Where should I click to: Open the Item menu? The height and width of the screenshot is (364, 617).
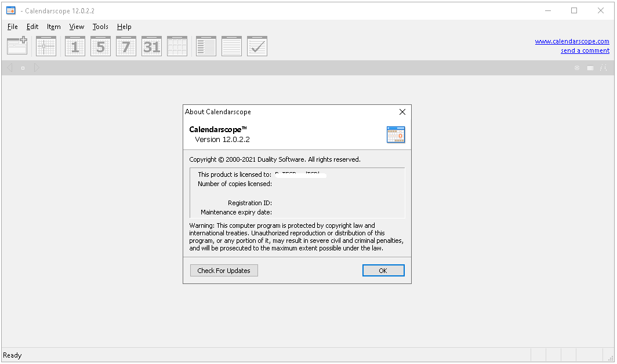click(53, 27)
